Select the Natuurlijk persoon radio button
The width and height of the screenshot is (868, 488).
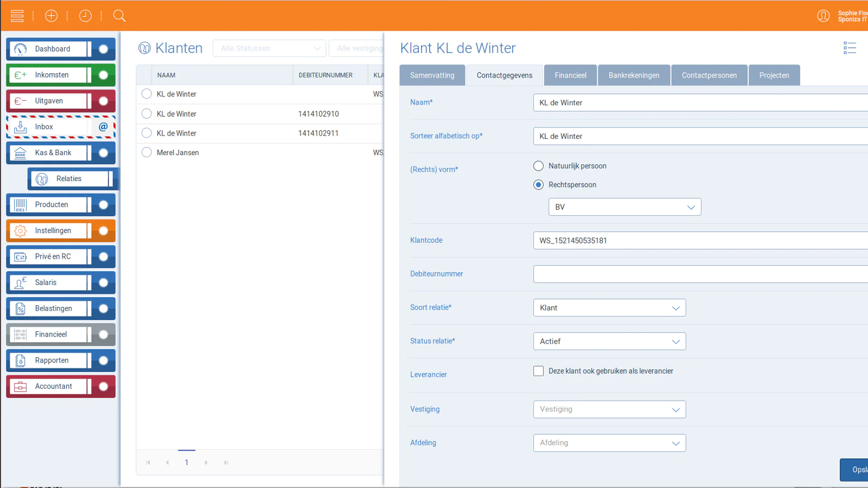[x=538, y=166]
